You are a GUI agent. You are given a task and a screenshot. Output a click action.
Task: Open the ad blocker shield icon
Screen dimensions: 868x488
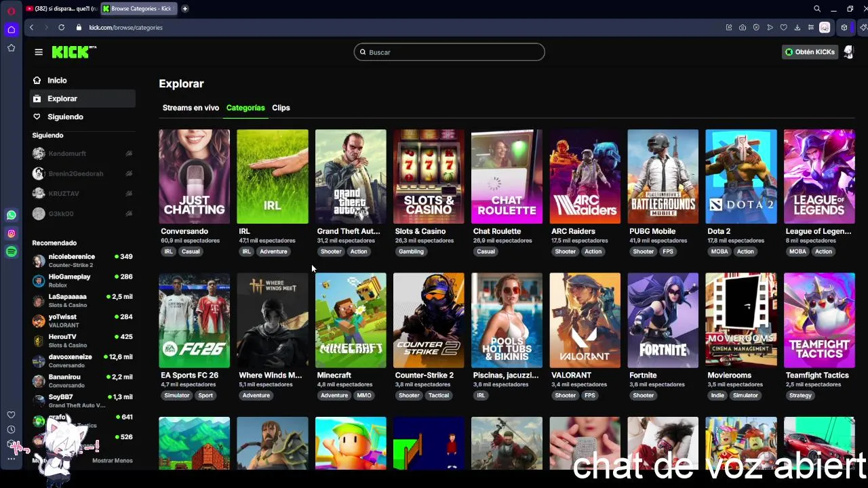coord(756,28)
